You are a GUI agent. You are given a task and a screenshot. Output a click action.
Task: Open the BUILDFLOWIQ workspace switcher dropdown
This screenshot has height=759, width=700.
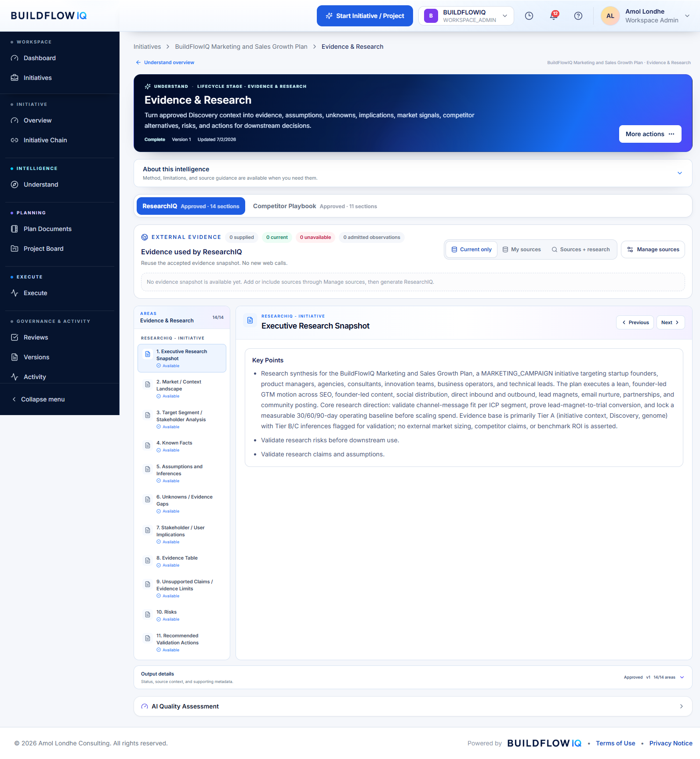[x=466, y=16]
